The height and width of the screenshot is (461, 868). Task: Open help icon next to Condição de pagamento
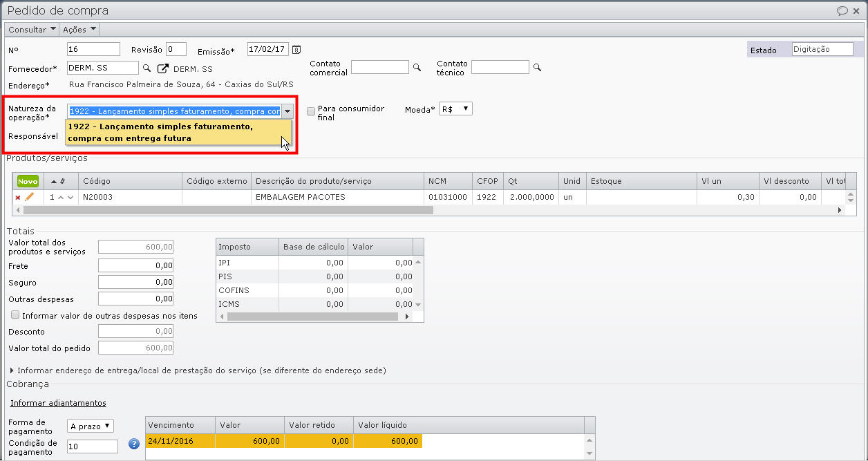(134, 444)
